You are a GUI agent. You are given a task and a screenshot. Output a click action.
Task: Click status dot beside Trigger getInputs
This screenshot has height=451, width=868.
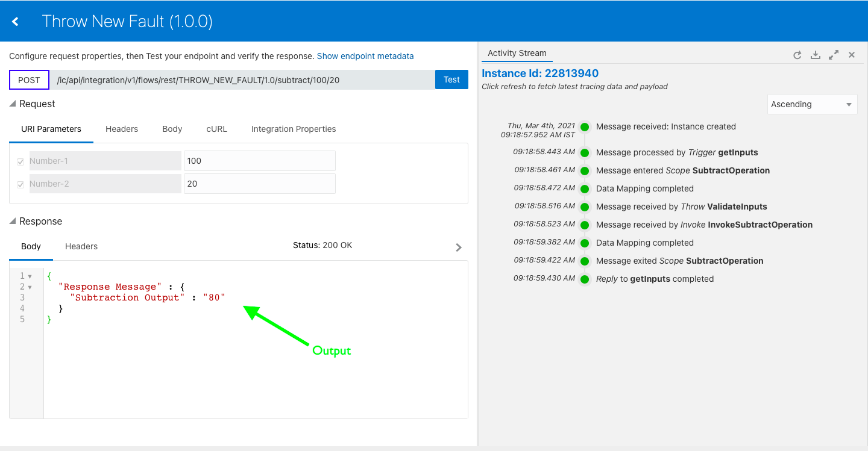pos(585,152)
